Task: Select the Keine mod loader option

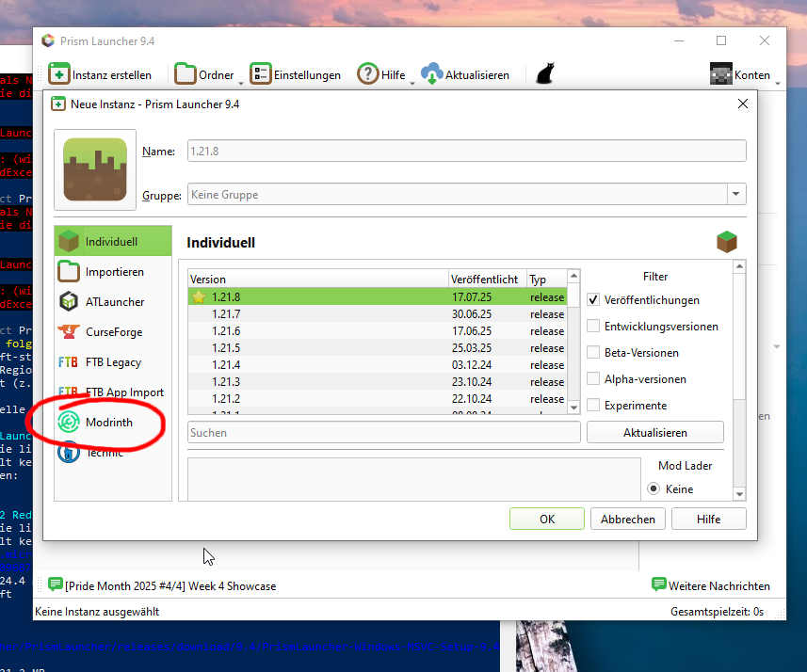Action: [653, 489]
